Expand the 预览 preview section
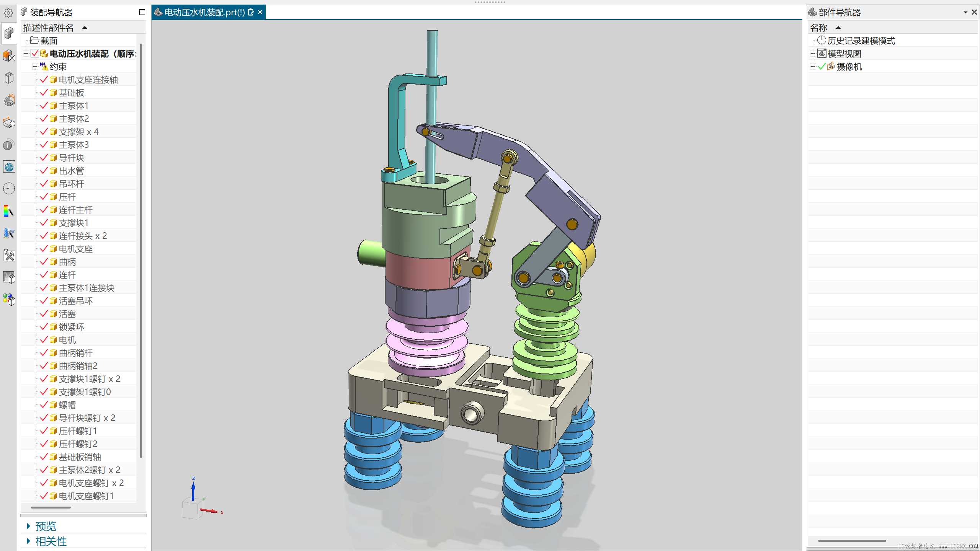Screen dimensions: 980x551 click(x=45, y=526)
